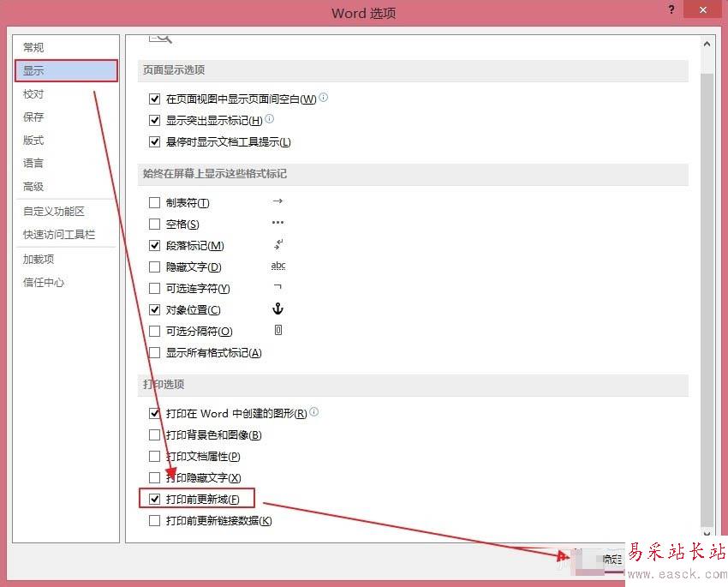Image resolution: width=728 pixels, height=587 pixels.
Task: Click the info icon beside 打印在 Word 中创建的图形
Action: pos(314,411)
